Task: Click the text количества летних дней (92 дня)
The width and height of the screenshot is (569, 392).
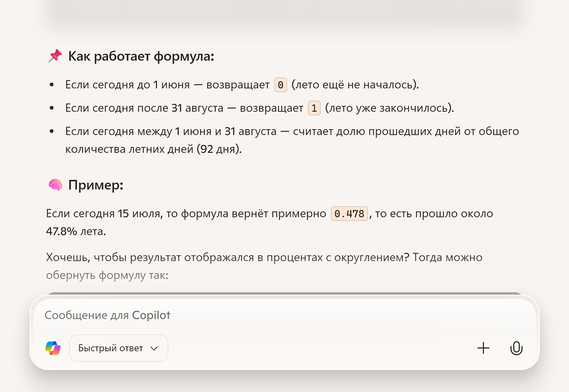Action: click(153, 149)
